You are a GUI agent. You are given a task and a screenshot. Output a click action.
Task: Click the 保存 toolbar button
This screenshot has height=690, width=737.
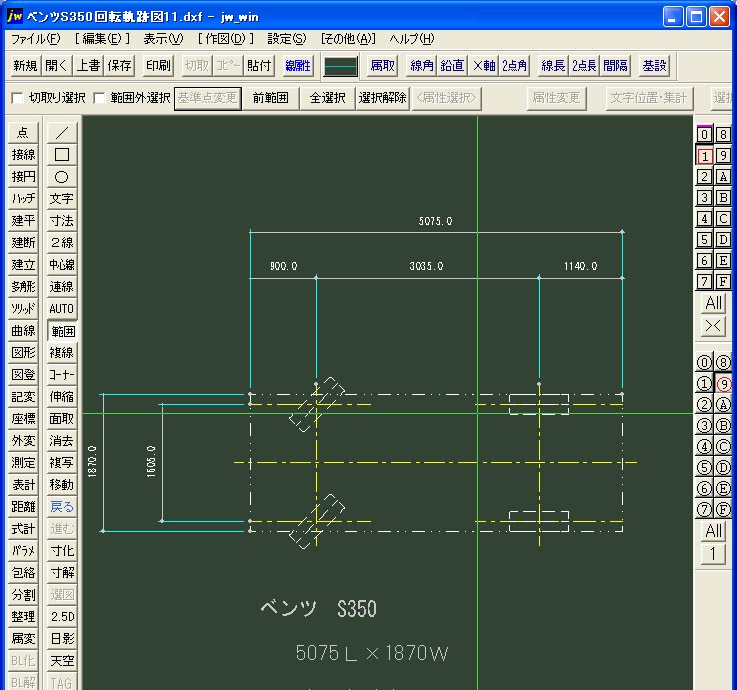pyautogui.click(x=119, y=66)
